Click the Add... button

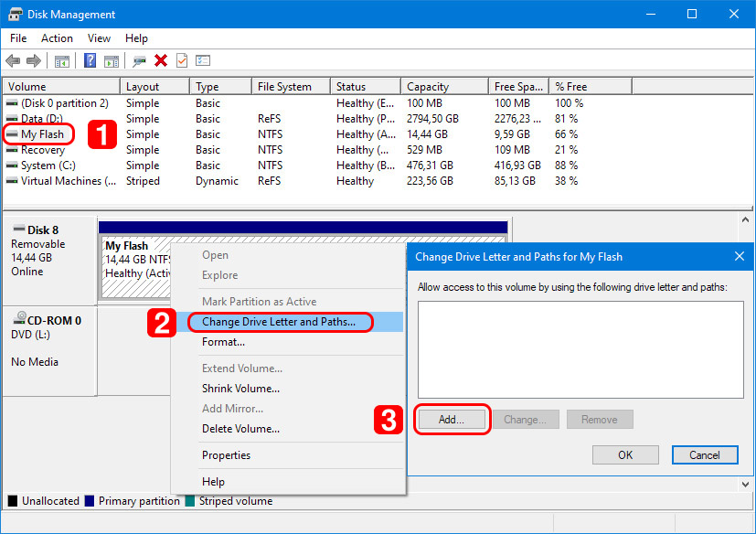[x=452, y=419]
